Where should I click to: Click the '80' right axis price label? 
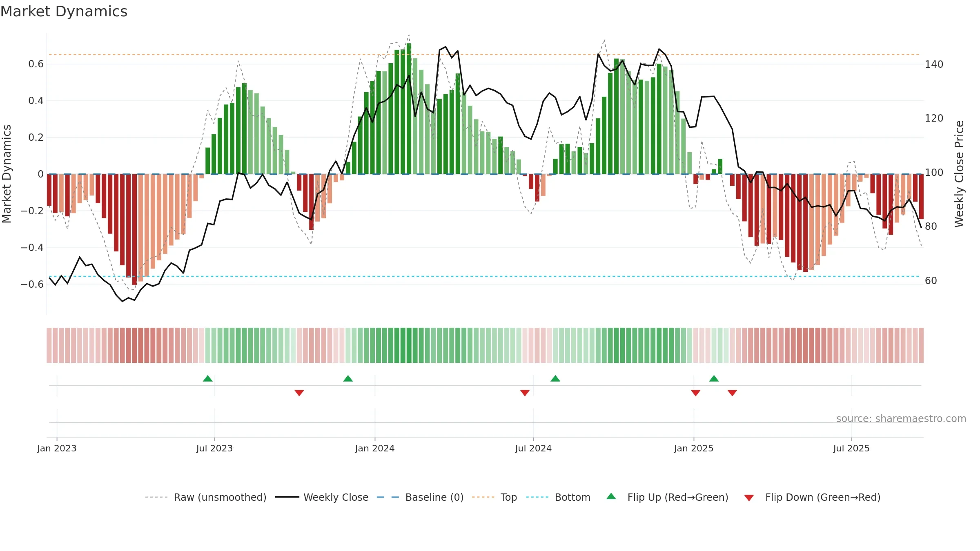tap(931, 226)
